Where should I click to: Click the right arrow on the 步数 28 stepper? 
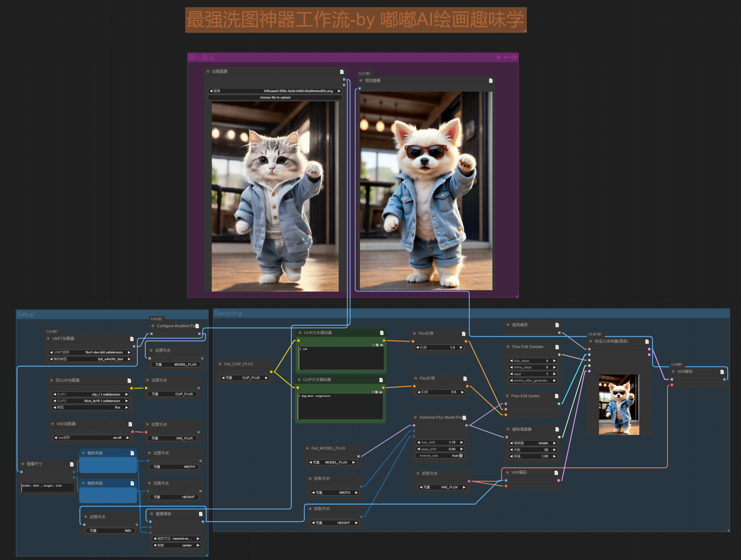(554, 449)
